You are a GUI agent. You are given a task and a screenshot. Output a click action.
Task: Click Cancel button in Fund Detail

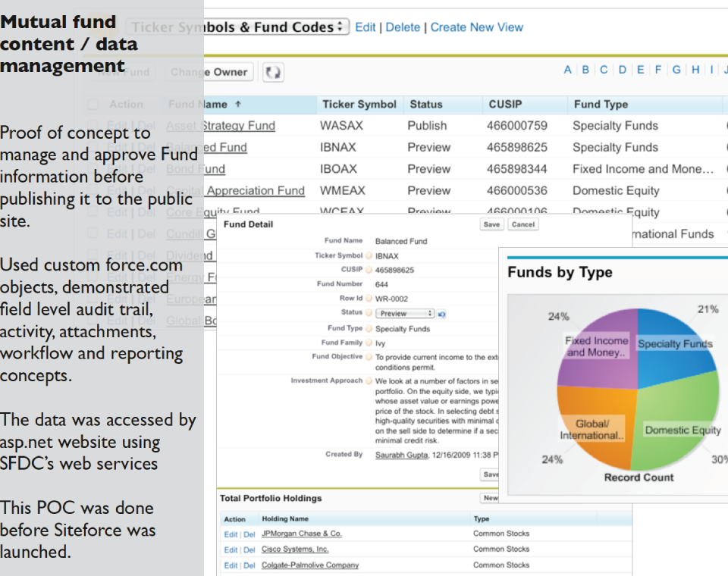[523, 224]
